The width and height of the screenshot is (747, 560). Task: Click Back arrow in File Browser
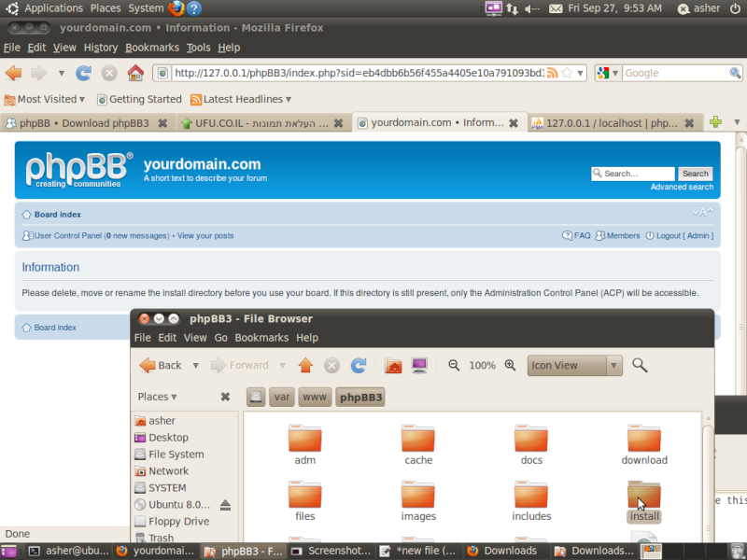161,365
